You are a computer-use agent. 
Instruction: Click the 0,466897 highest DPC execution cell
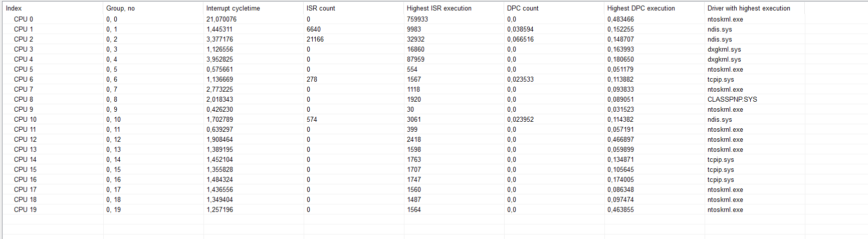(x=620, y=139)
